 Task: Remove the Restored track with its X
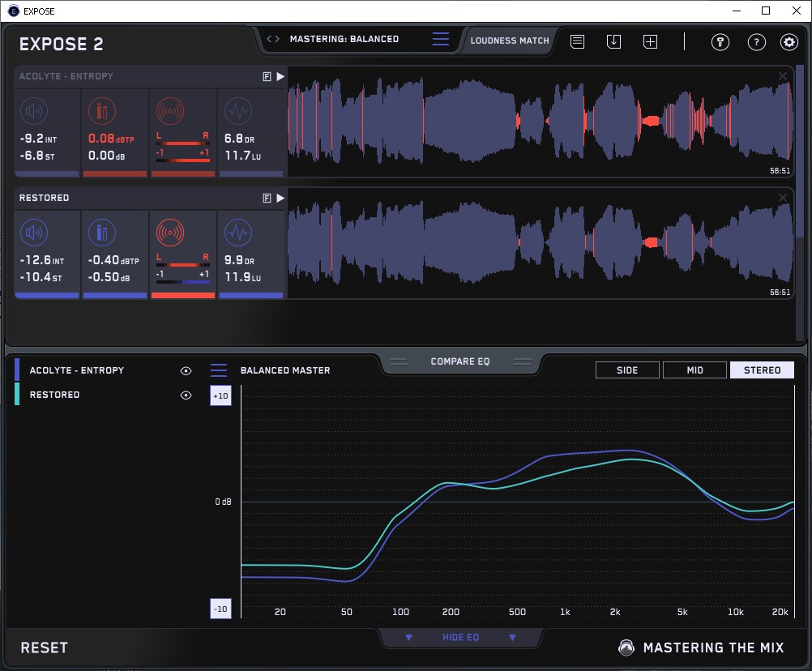pos(783,198)
